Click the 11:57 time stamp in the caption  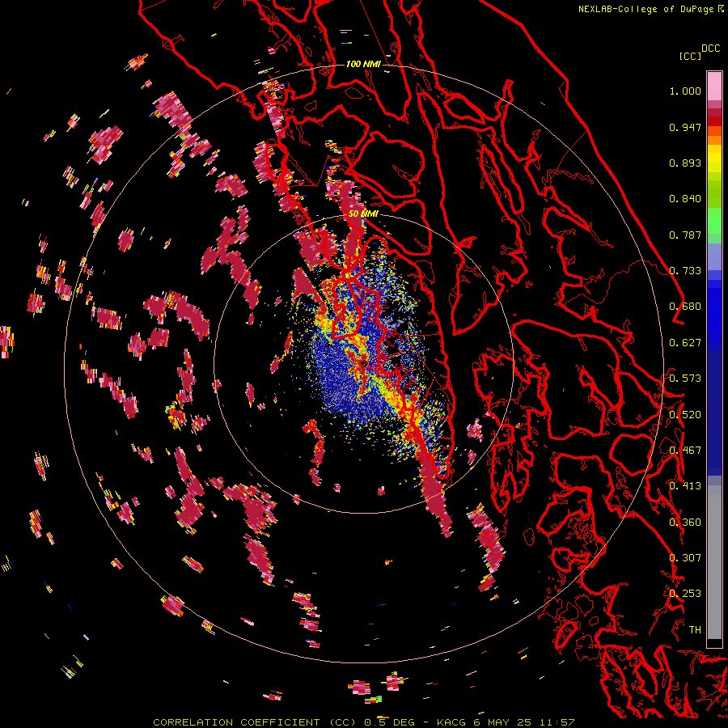[557, 722]
